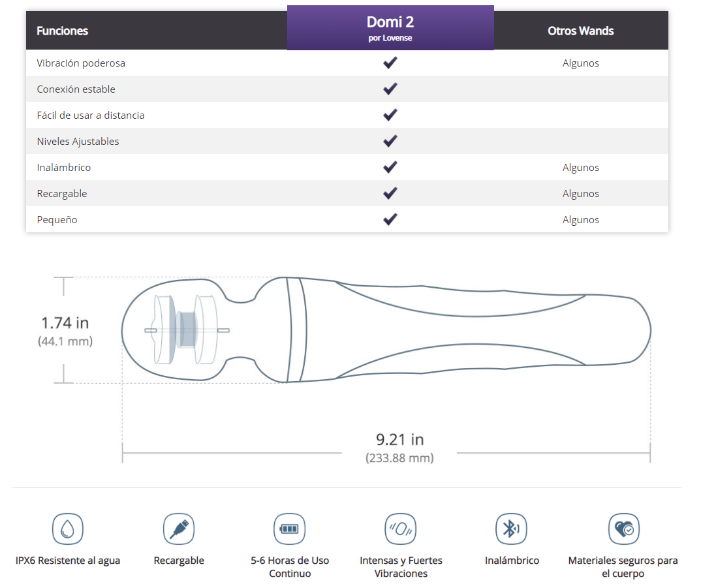
Task: Click the checkmark in Pequeño row
Action: (390, 220)
